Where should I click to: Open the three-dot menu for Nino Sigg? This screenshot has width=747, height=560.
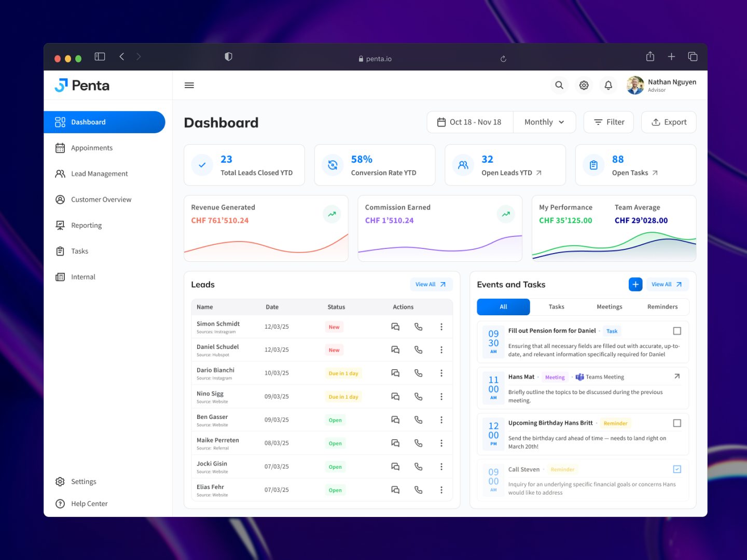441,396
